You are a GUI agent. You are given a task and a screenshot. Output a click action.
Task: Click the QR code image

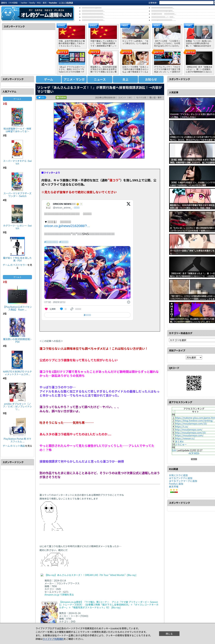(x=194, y=383)
